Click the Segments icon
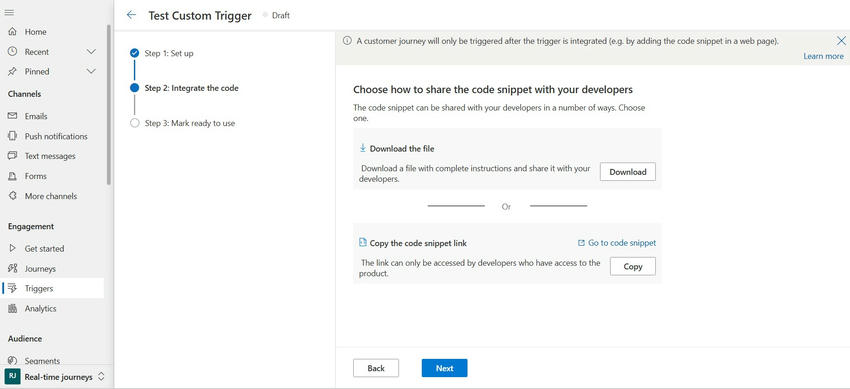Screen dimensions: 850x389 click(12, 360)
